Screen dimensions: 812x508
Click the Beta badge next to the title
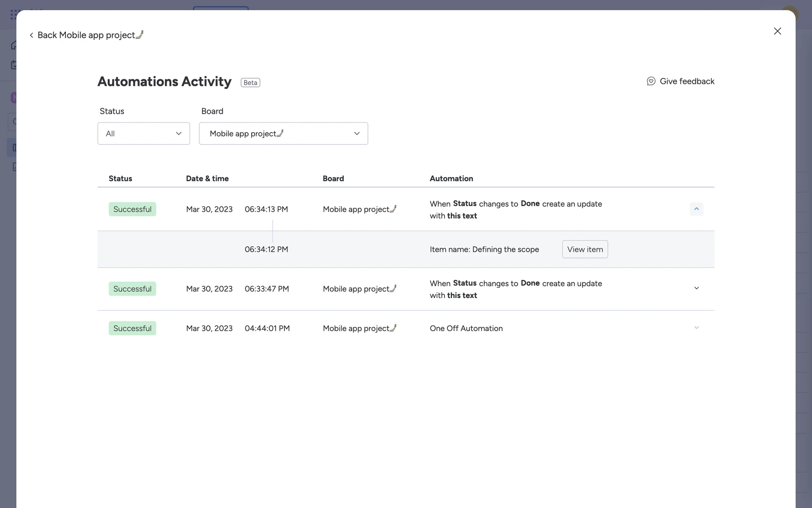pos(250,83)
